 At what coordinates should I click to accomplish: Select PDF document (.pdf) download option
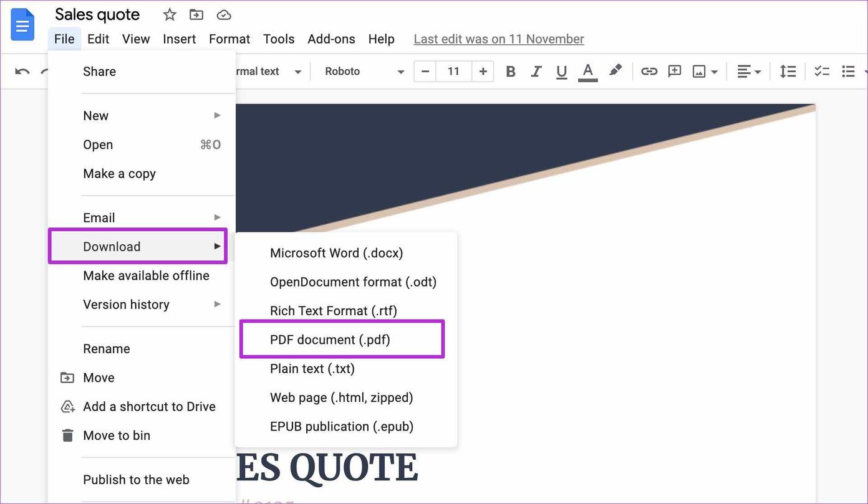[342, 340]
